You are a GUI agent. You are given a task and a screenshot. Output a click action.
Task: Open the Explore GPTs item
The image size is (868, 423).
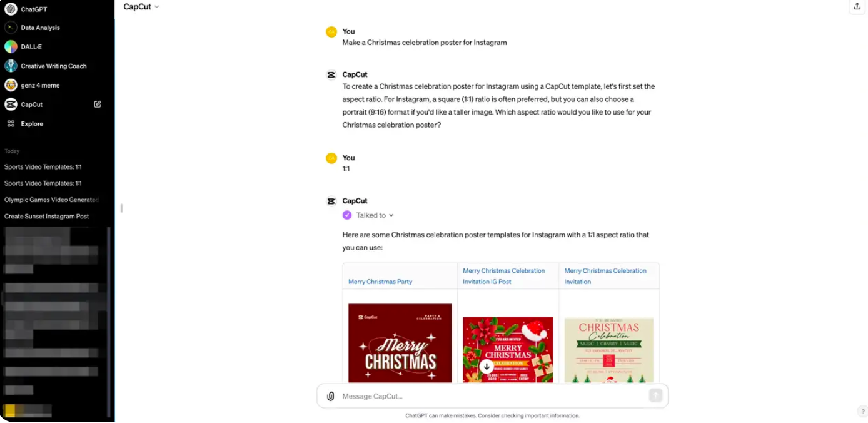coord(32,124)
